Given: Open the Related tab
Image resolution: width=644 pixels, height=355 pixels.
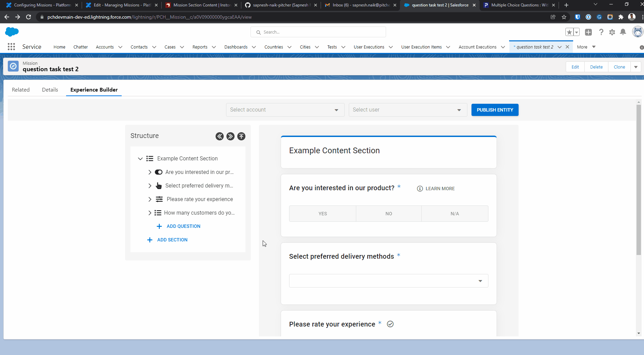Looking at the screenshot, I should point(21,90).
